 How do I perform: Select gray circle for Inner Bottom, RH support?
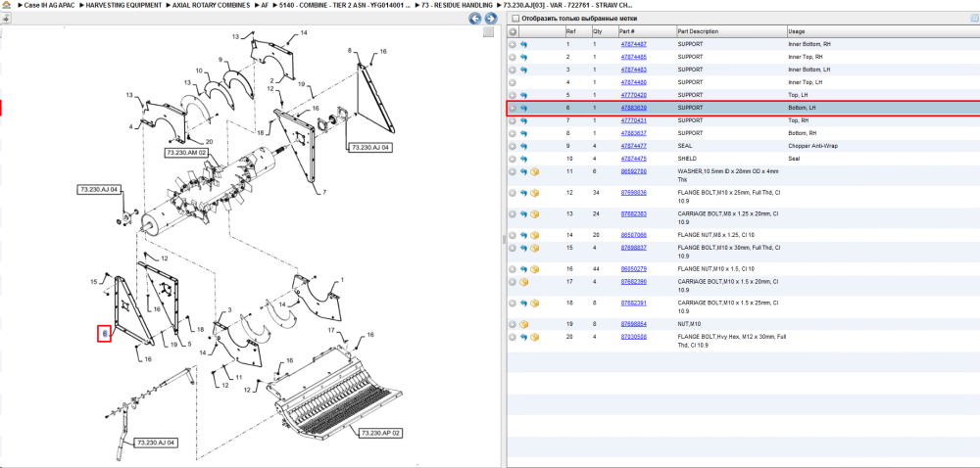point(513,44)
